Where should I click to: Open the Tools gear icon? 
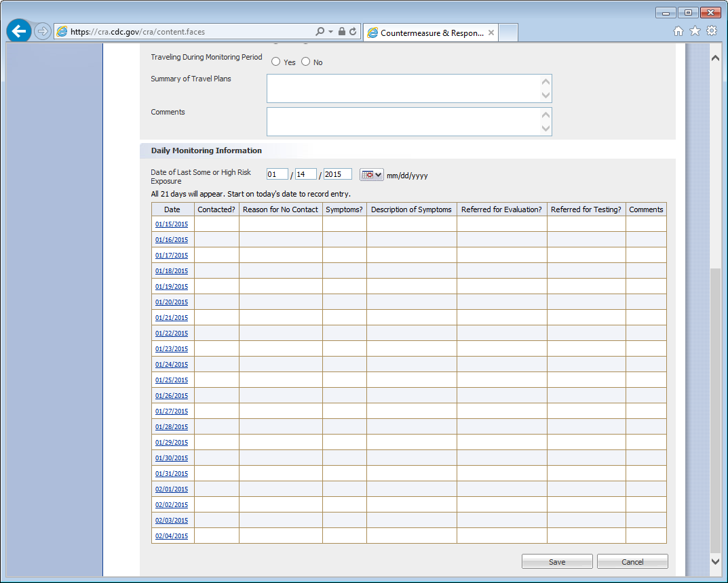[712, 31]
